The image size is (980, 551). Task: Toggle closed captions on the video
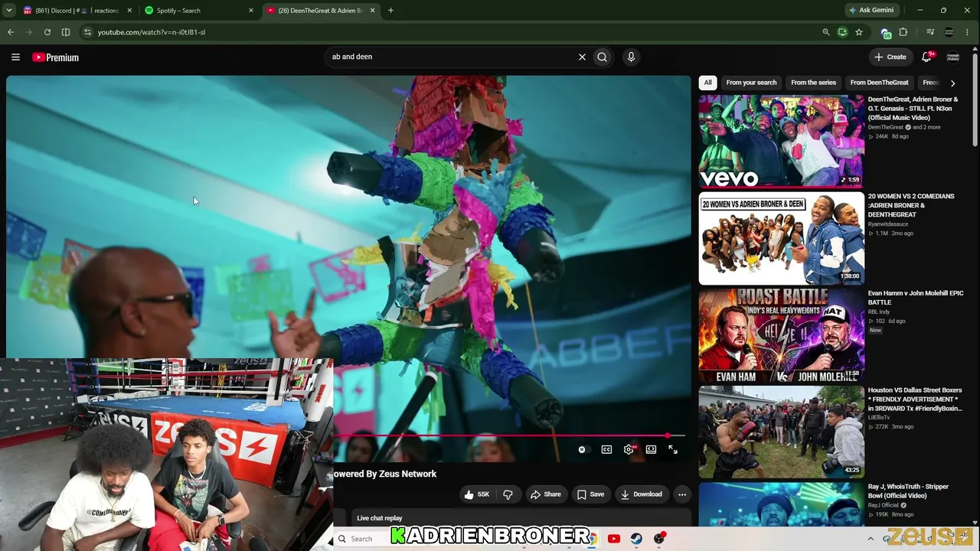pos(606,450)
